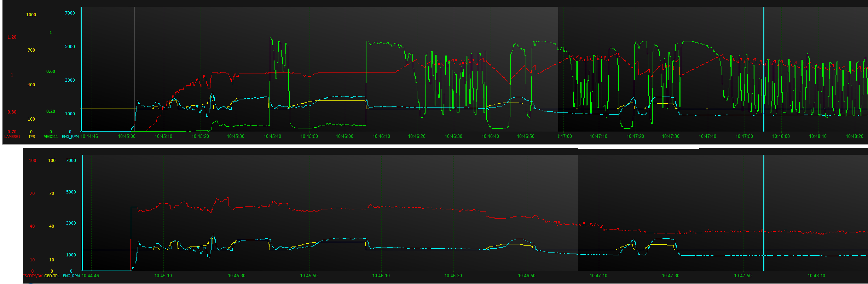Select ENG_RPM channel label in the lower chart
The image size is (868, 284).
click(71, 276)
